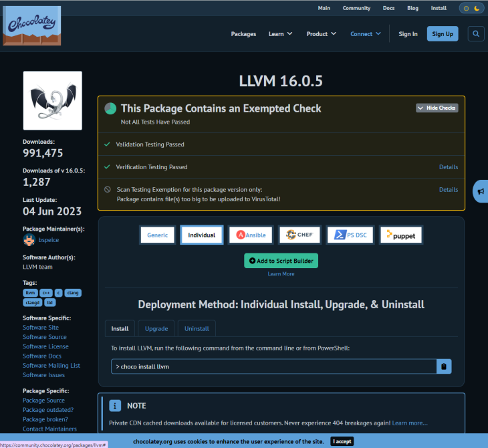The image size is (488, 448).
Task: Open Install in top bar
Action: 439,8
